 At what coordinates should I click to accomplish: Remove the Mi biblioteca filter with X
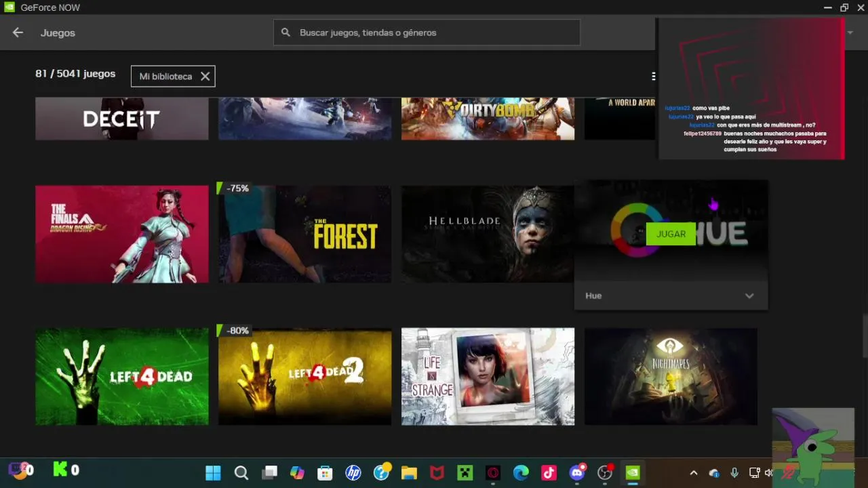click(205, 77)
